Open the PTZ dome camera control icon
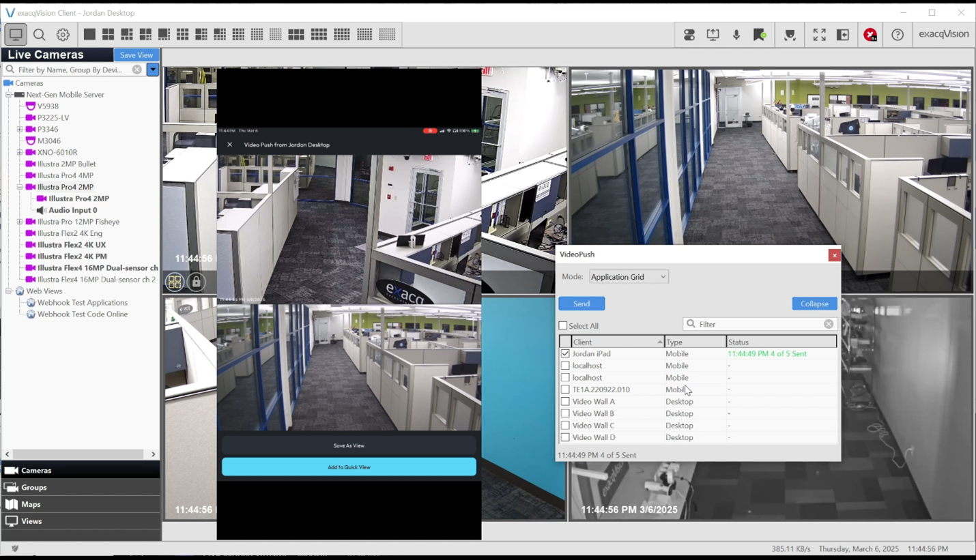Viewport: 976px width, 560px height. coord(790,35)
